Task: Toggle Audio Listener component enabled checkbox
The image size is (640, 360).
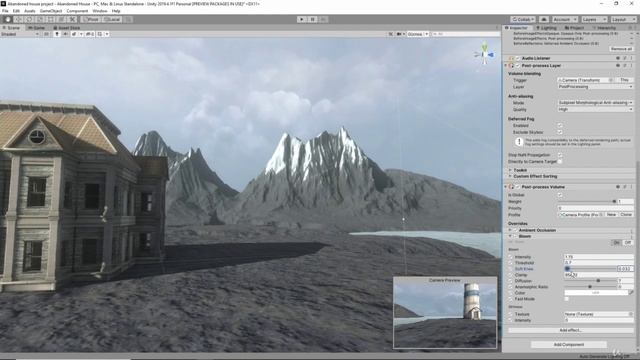Action: tap(518, 58)
